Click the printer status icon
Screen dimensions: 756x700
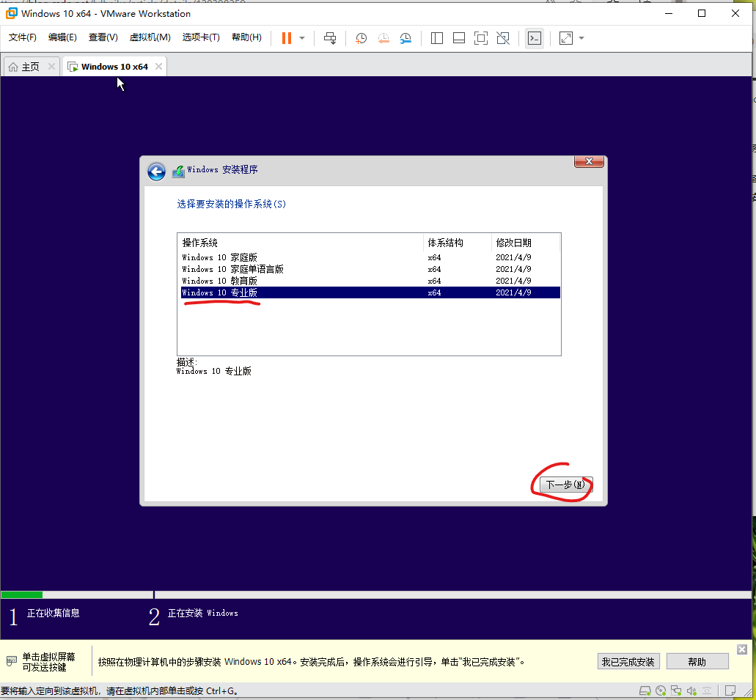(707, 691)
